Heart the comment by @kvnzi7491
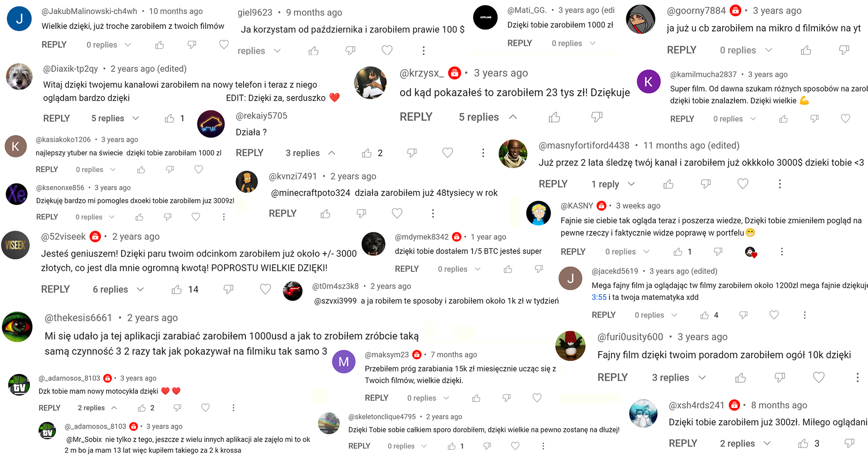Viewport: 868px width, 458px height. [397, 213]
